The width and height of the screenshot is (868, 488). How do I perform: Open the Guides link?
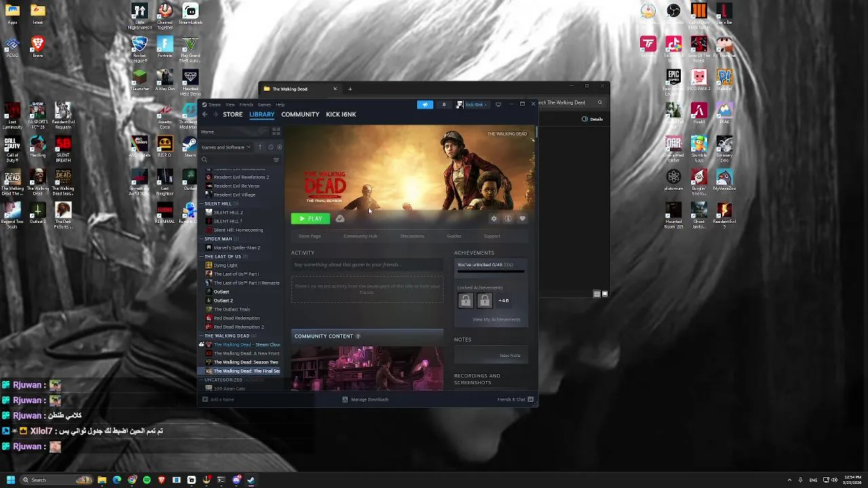coord(454,236)
